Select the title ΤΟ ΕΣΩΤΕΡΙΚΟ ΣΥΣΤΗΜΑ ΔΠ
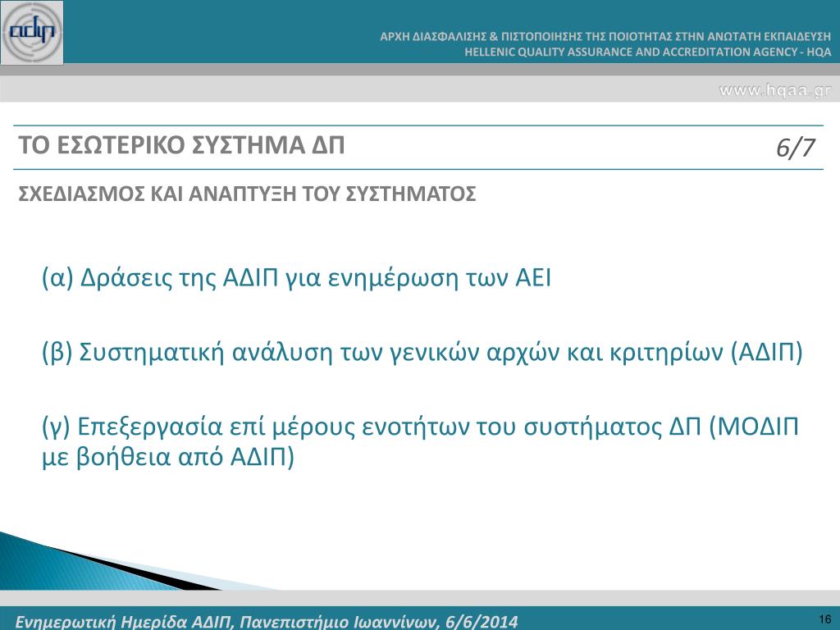Screen dimensions: 840x630 [x=181, y=145]
